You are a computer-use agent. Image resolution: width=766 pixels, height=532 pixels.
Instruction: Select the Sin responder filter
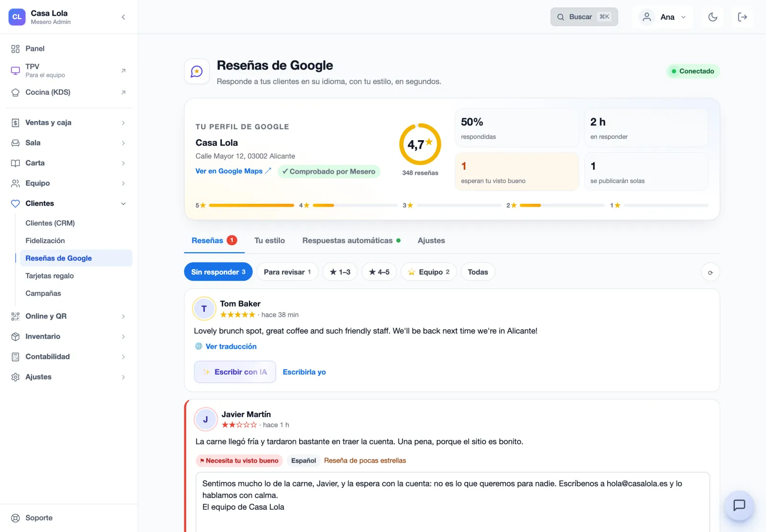pyautogui.click(x=218, y=272)
